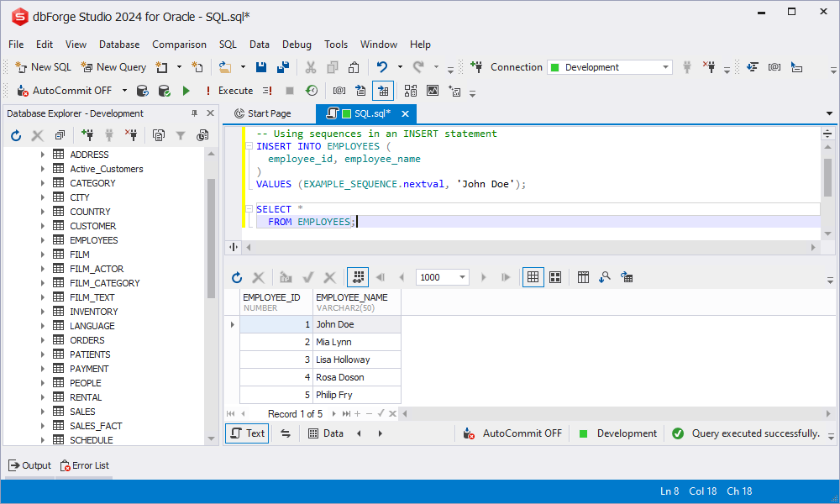
Task: Open a new database connection in Database Explorer
Action: 87,134
